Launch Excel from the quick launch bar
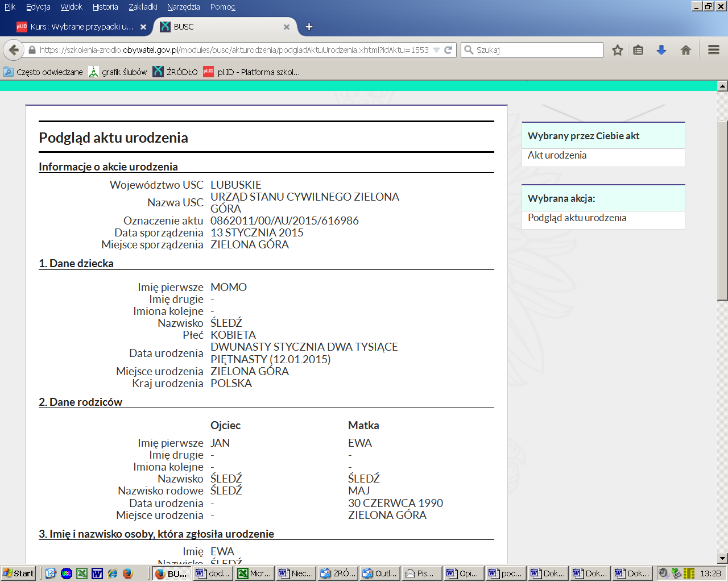 [x=82, y=573]
